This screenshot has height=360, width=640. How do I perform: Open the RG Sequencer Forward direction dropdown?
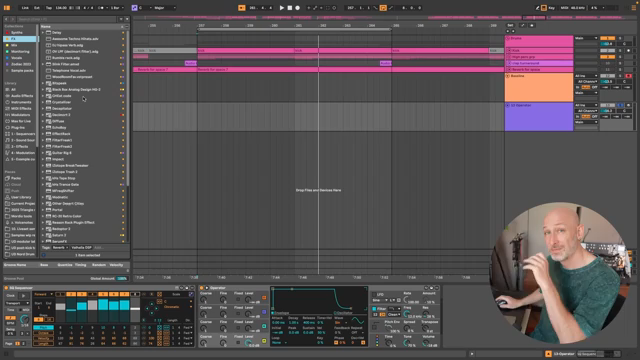(44, 294)
